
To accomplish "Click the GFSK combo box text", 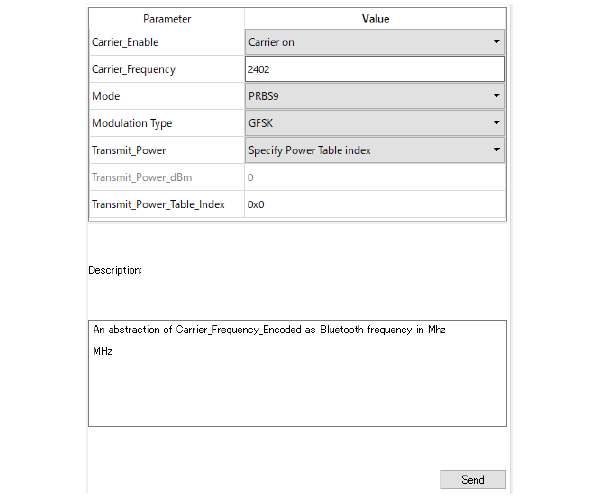I will point(261,123).
